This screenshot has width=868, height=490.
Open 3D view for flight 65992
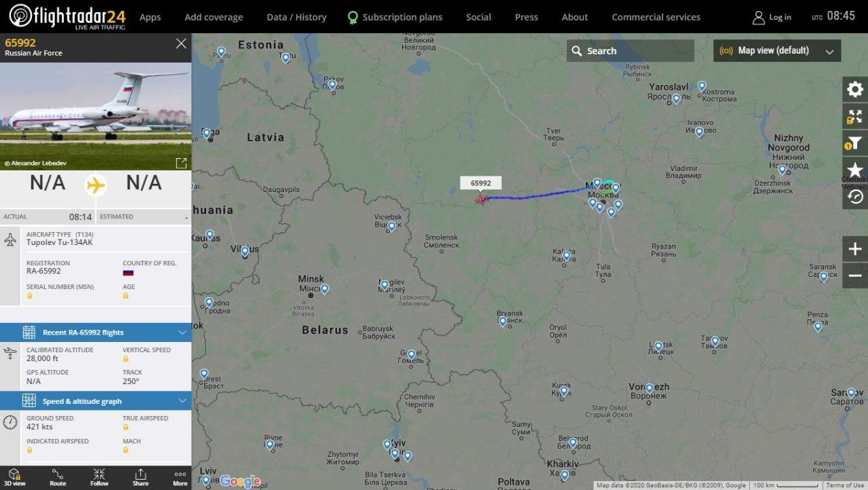coord(15,478)
